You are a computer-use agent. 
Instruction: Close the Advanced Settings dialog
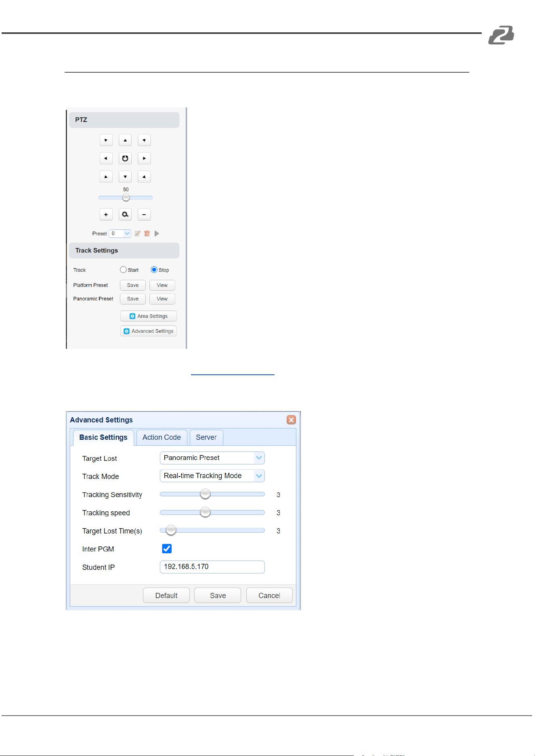291,420
